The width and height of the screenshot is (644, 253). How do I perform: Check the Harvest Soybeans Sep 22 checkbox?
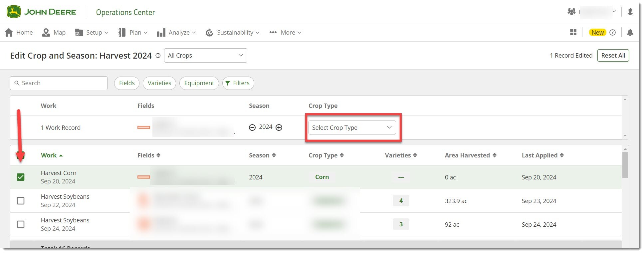[x=21, y=201]
